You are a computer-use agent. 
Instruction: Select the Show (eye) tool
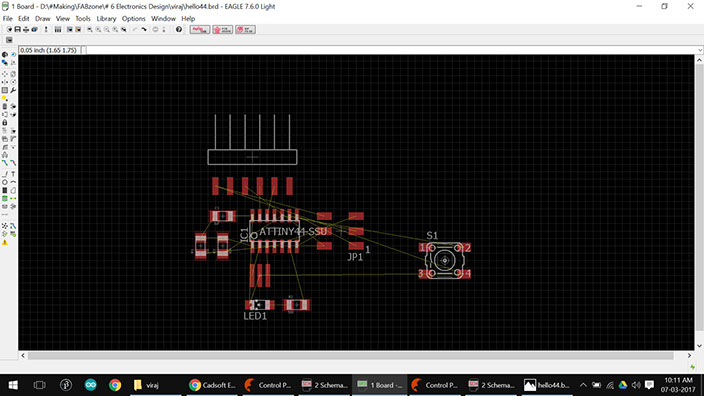point(13,54)
